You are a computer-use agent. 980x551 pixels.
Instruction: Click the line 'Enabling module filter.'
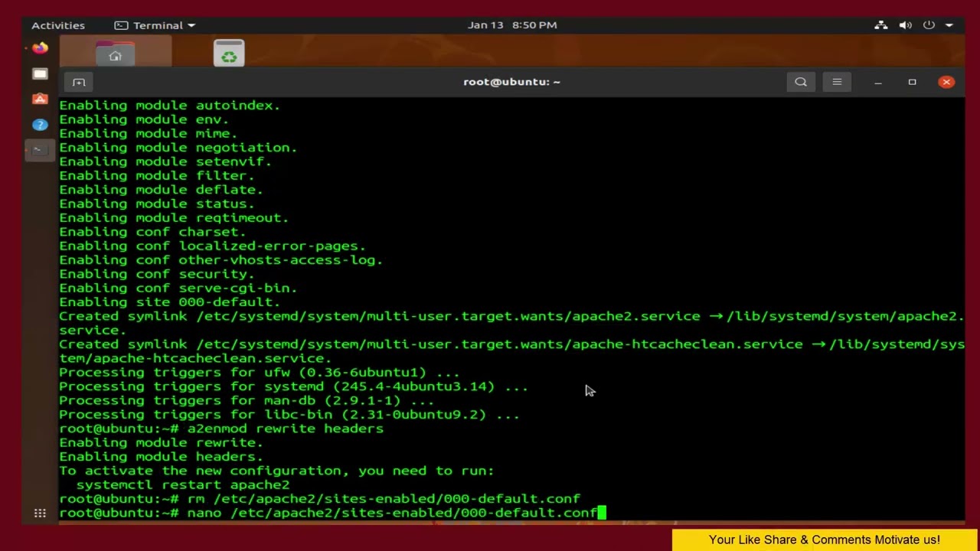click(157, 175)
